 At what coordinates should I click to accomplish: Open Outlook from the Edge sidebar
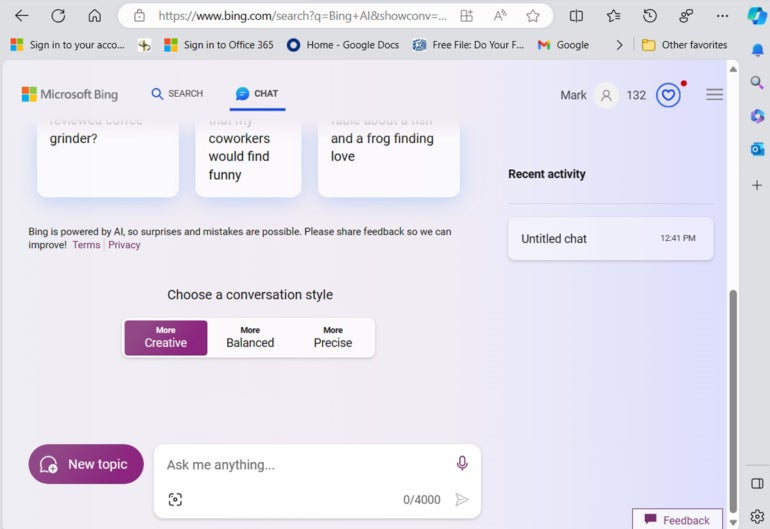pyautogui.click(x=757, y=149)
